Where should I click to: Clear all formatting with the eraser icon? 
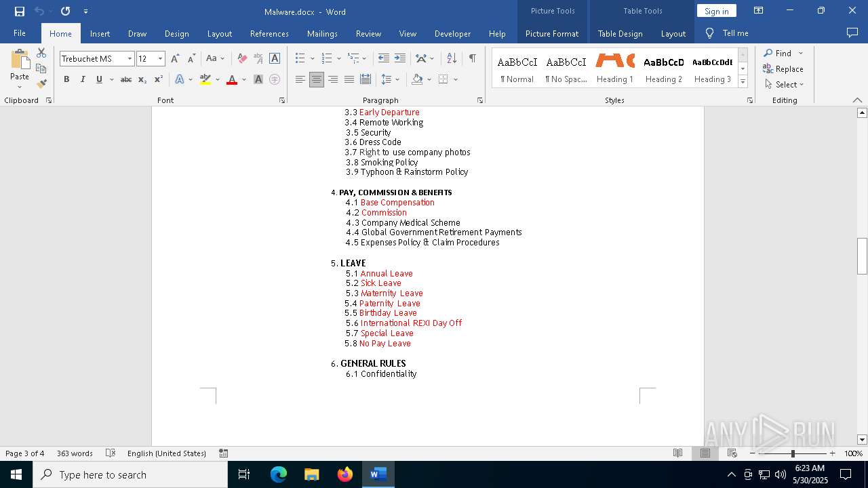click(x=242, y=59)
